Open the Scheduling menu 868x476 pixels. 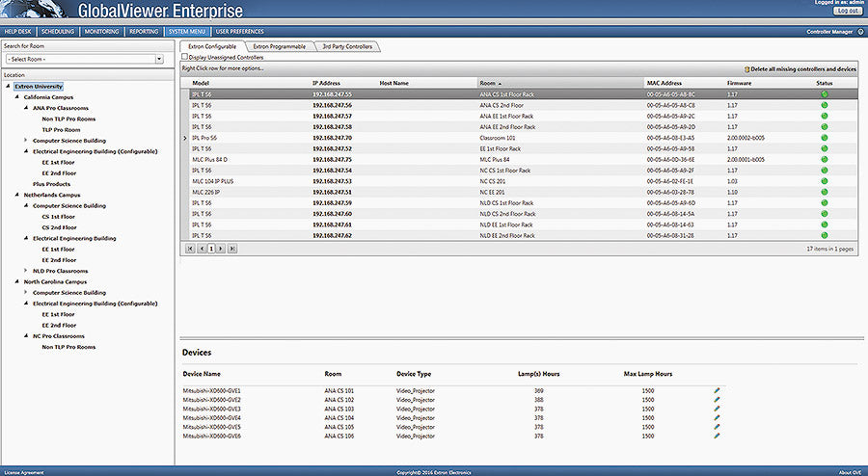(x=58, y=32)
